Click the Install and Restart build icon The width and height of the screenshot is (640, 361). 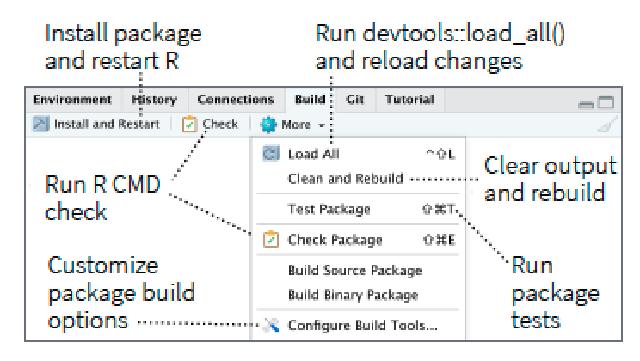(41, 124)
